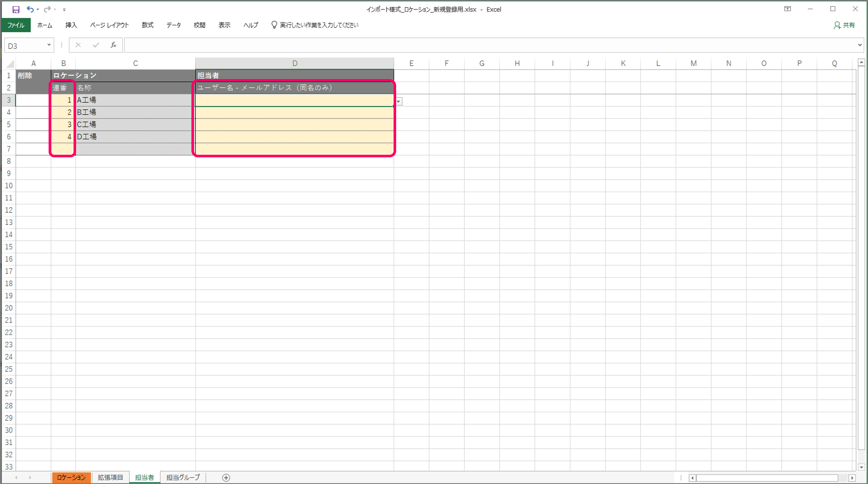This screenshot has height=484, width=868.
Task: Click the Save icon in quick access toolbar
Action: click(x=16, y=9)
